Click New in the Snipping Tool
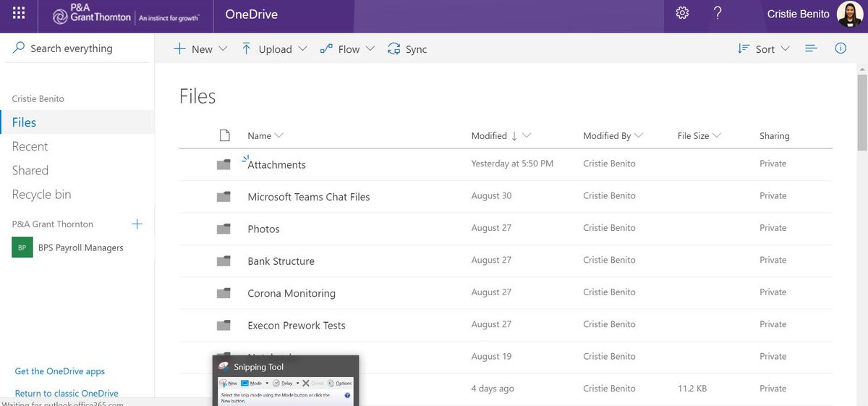Screen dimensions: 868x406 click(x=228, y=383)
